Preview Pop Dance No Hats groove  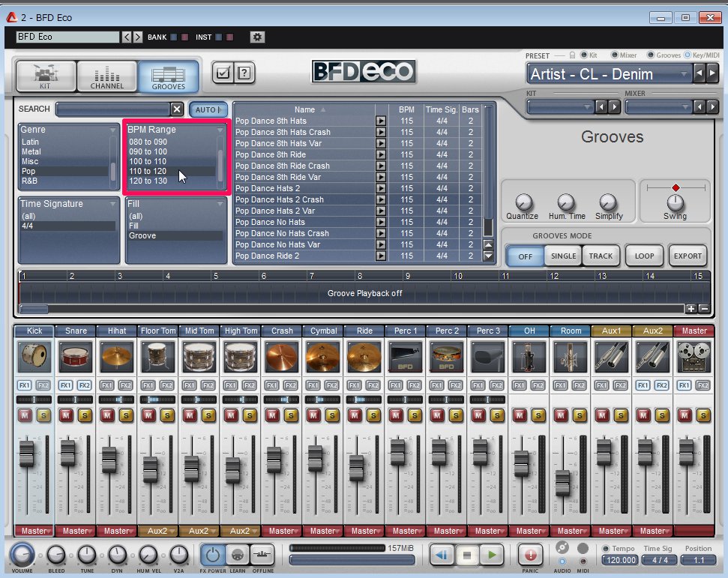[x=381, y=222]
